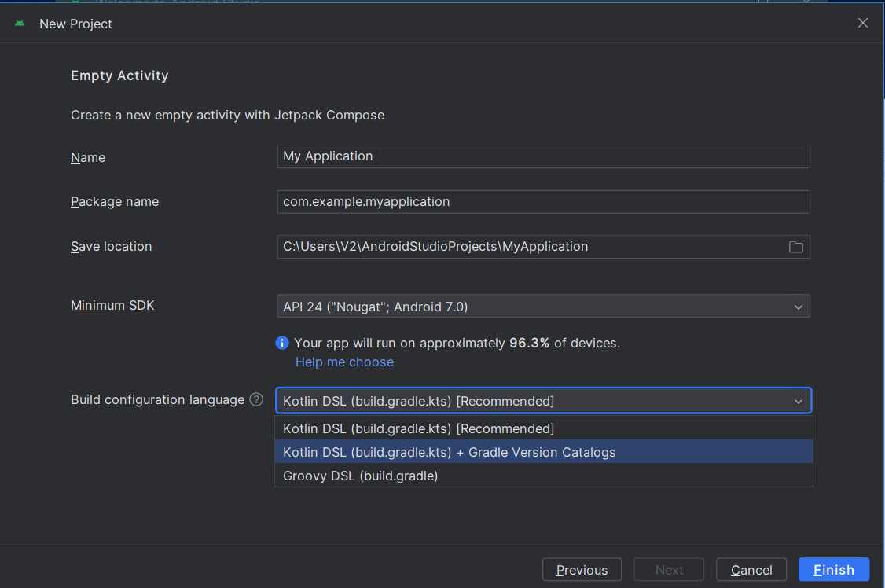Close the New Project dialog

tap(863, 23)
